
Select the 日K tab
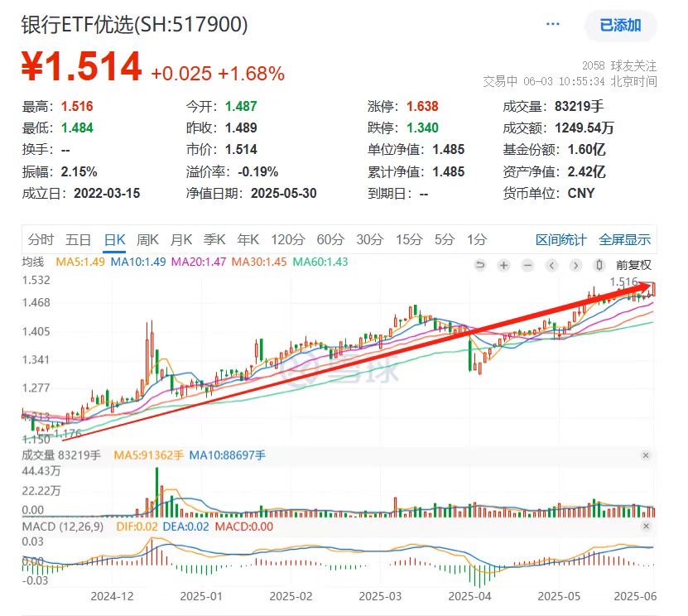114,239
